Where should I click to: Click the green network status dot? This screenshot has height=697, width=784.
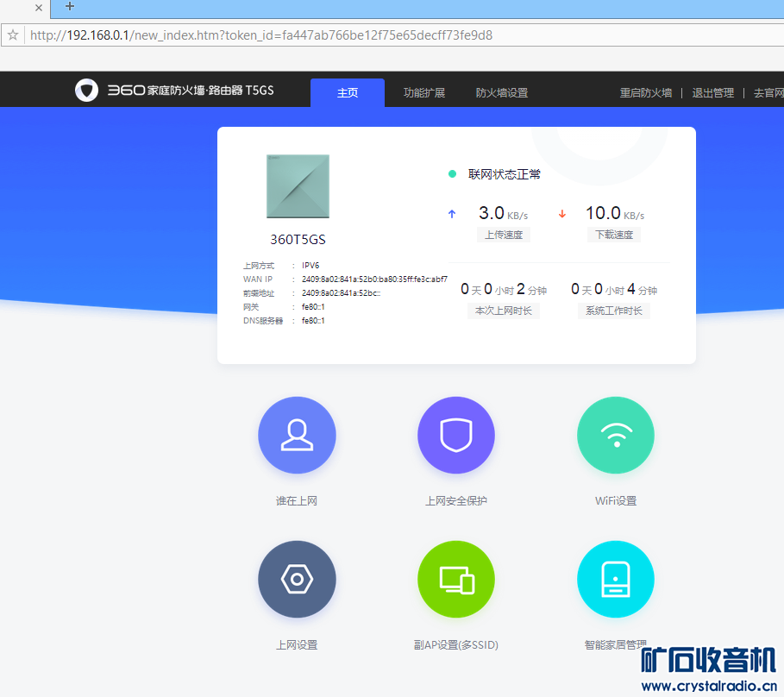[452, 174]
